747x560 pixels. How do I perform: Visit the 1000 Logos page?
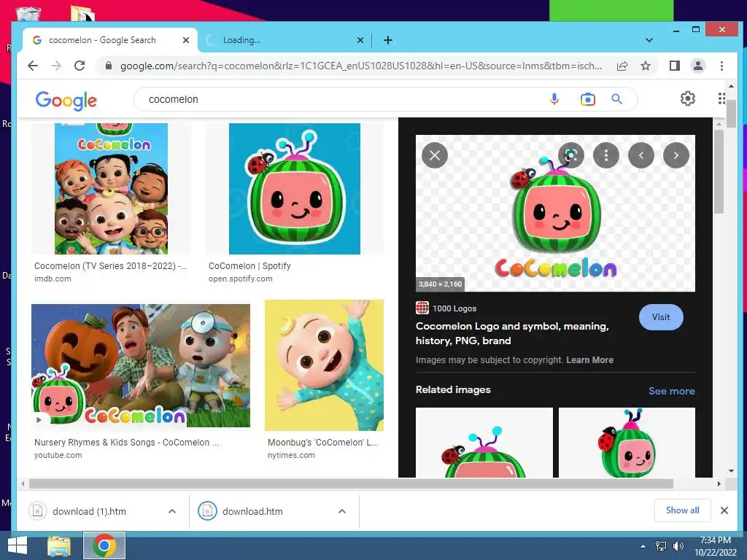tap(661, 317)
